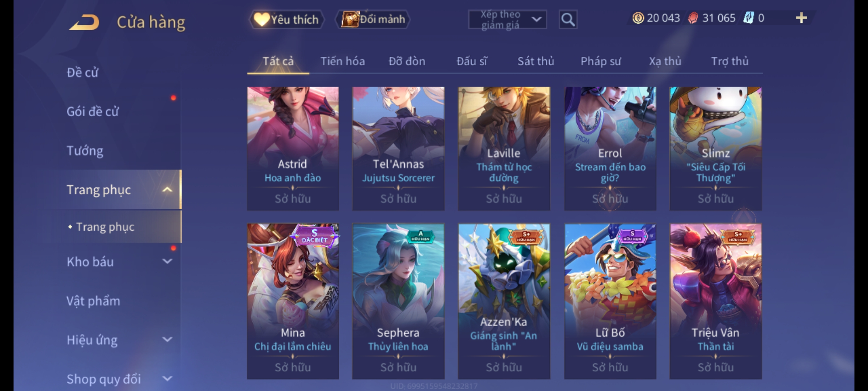
Task: Switch to the Tiến hóa tab
Action: [342, 61]
